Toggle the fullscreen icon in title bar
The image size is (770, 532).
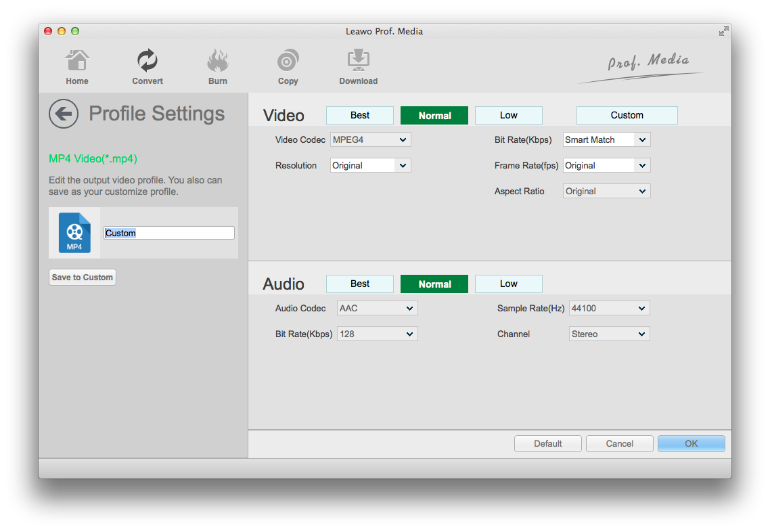[x=723, y=31]
